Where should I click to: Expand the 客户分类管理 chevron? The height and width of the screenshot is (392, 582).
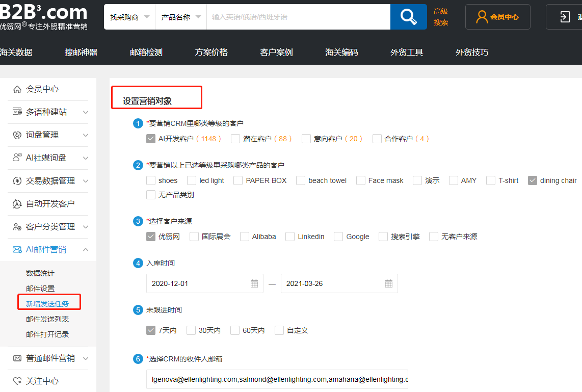coord(86,227)
